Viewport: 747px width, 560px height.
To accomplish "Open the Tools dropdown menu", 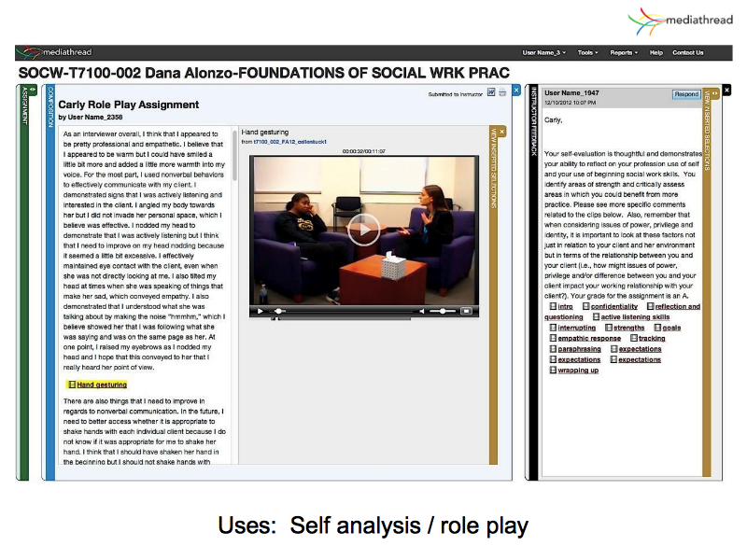I will click(x=588, y=52).
